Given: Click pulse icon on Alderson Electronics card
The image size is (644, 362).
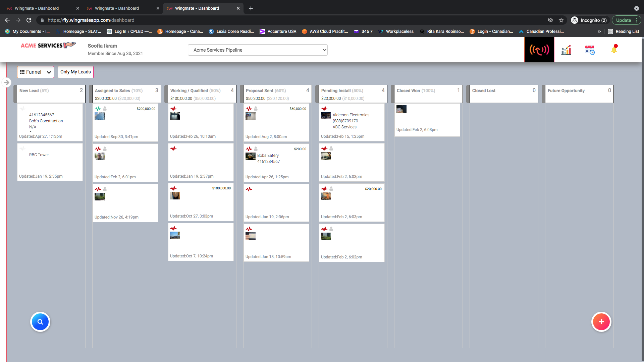Looking at the screenshot, I should [x=324, y=109].
